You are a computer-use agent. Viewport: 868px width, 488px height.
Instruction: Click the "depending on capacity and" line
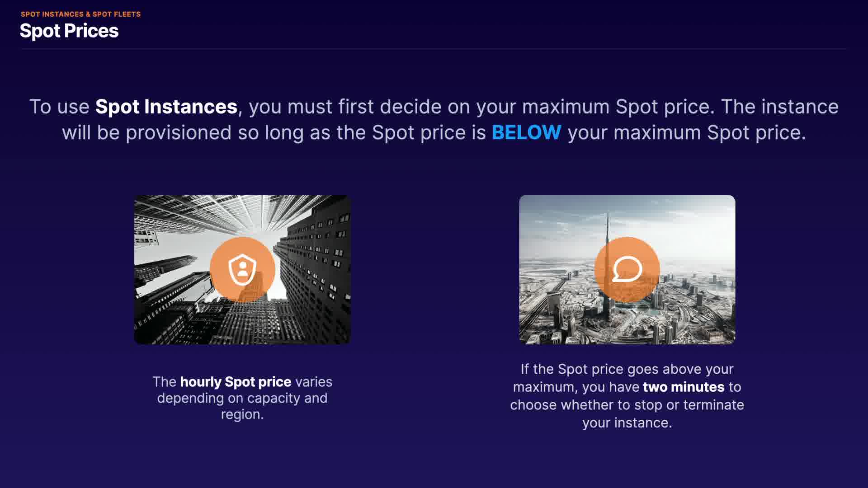point(242,398)
